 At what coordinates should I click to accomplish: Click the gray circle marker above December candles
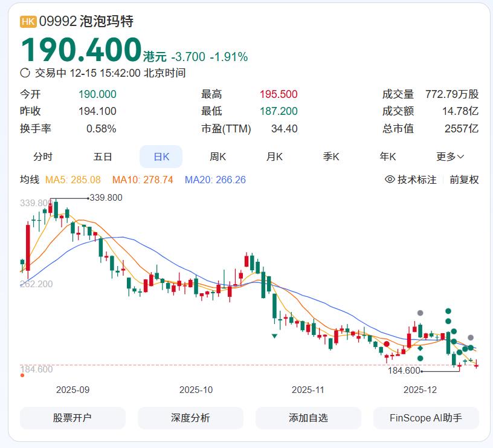click(420, 313)
